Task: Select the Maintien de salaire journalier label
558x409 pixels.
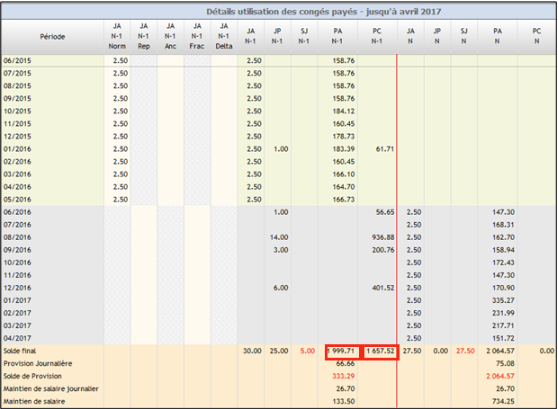Action: (x=51, y=389)
